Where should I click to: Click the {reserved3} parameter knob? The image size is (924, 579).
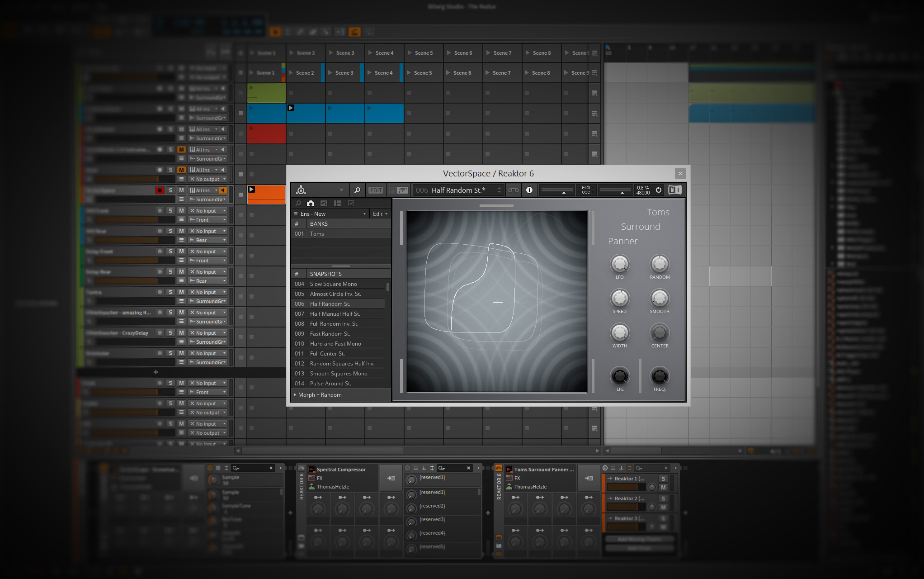pyautogui.click(x=411, y=522)
